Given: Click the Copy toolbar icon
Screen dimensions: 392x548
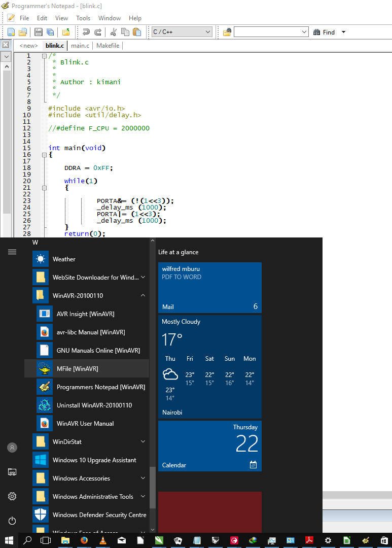Looking at the screenshot, I should coord(125,32).
